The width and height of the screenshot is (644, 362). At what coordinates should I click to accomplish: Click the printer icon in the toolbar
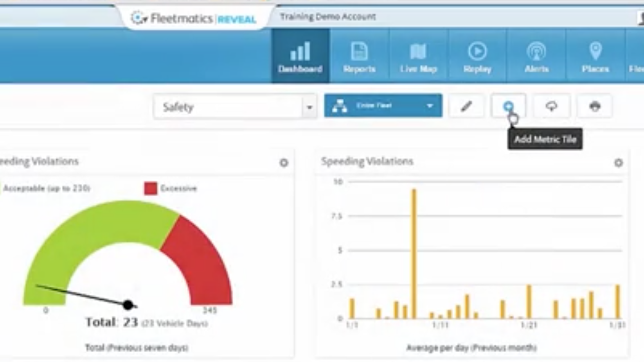[594, 106]
